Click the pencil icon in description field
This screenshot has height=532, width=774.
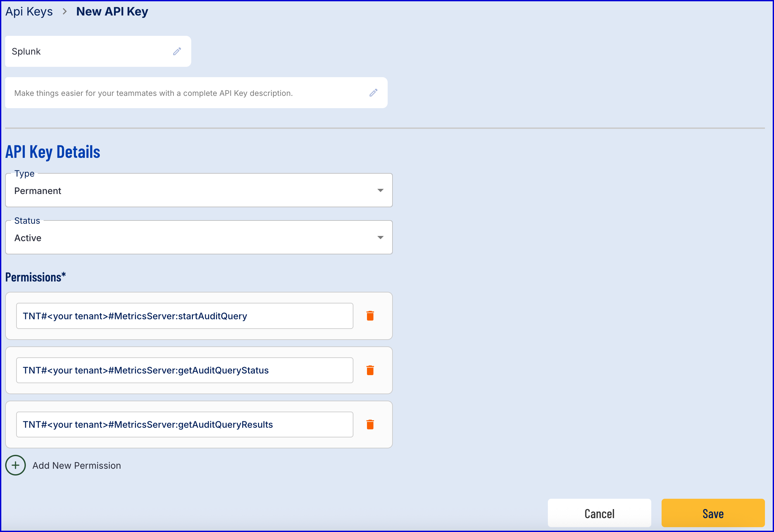pyautogui.click(x=373, y=93)
